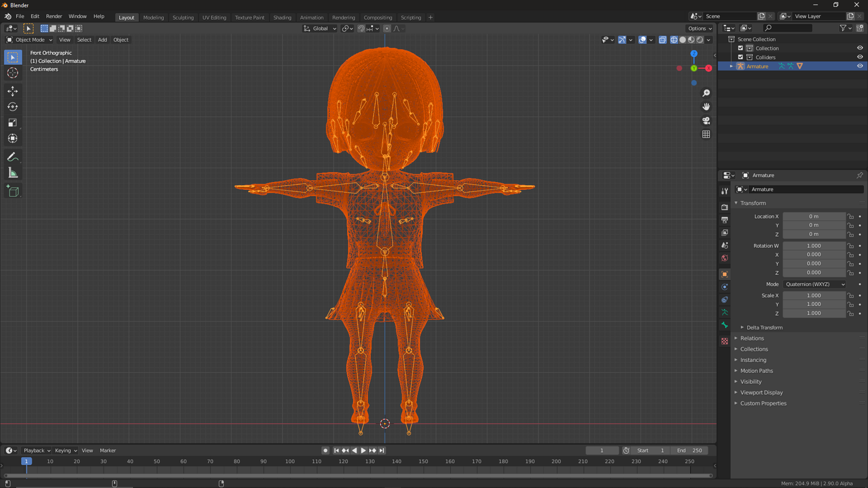Screen dimensions: 868x488
Task: Pick the Annotate pencil tool
Action: pos(13,157)
